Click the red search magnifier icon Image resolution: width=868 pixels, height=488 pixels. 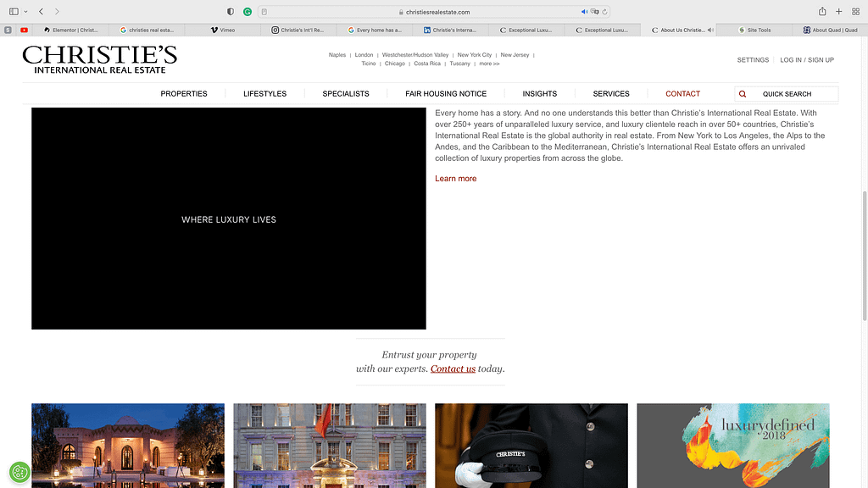click(x=743, y=94)
